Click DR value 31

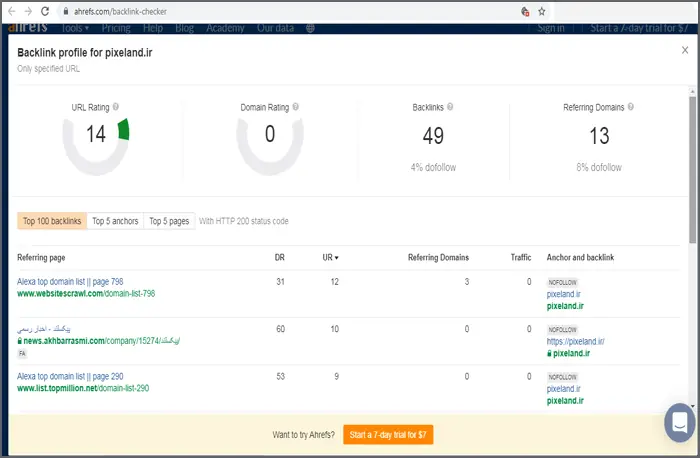pyautogui.click(x=280, y=282)
